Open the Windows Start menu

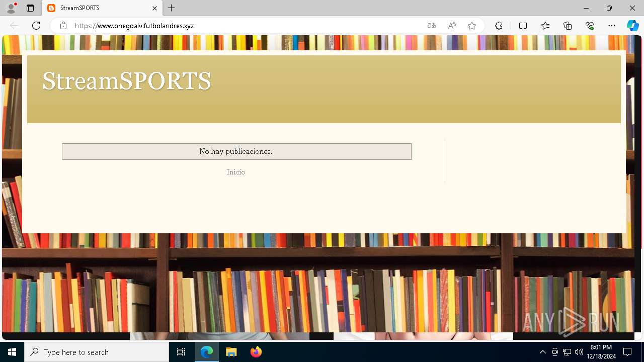(x=12, y=352)
